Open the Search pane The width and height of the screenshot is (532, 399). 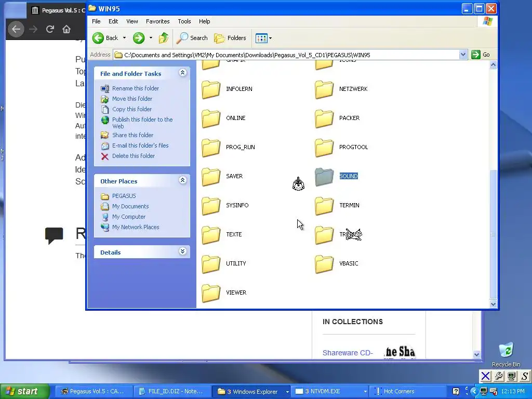[192, 38]
